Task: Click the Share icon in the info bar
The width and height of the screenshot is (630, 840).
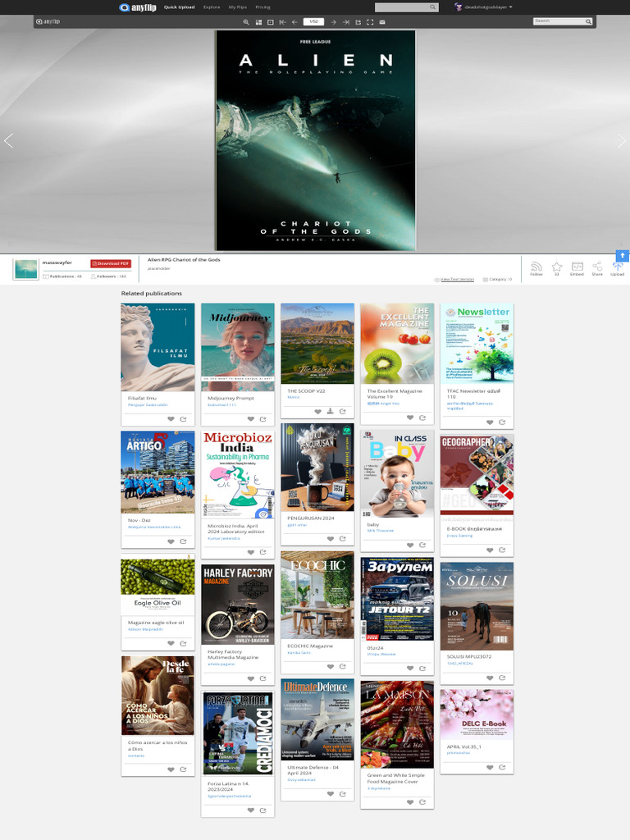Action: point(597,268)
